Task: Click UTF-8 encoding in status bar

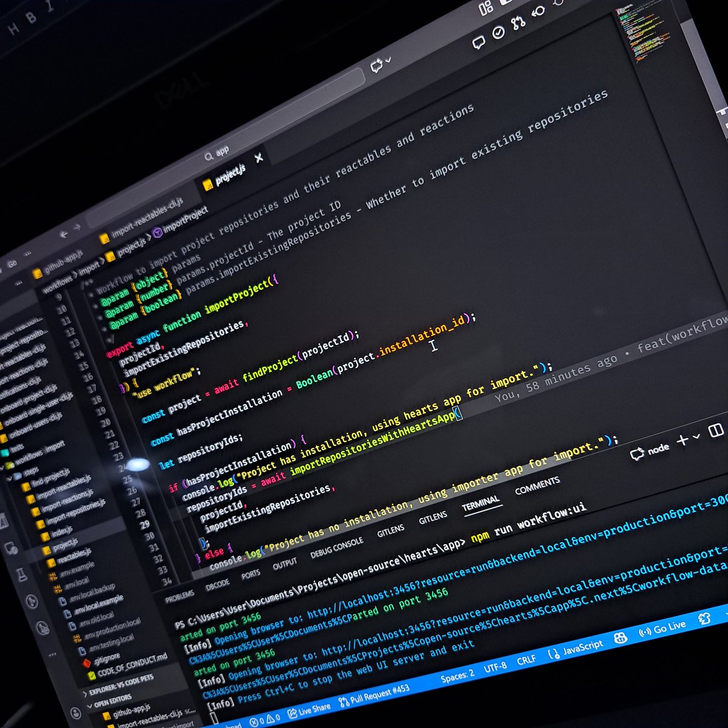Action: (495, 668)
